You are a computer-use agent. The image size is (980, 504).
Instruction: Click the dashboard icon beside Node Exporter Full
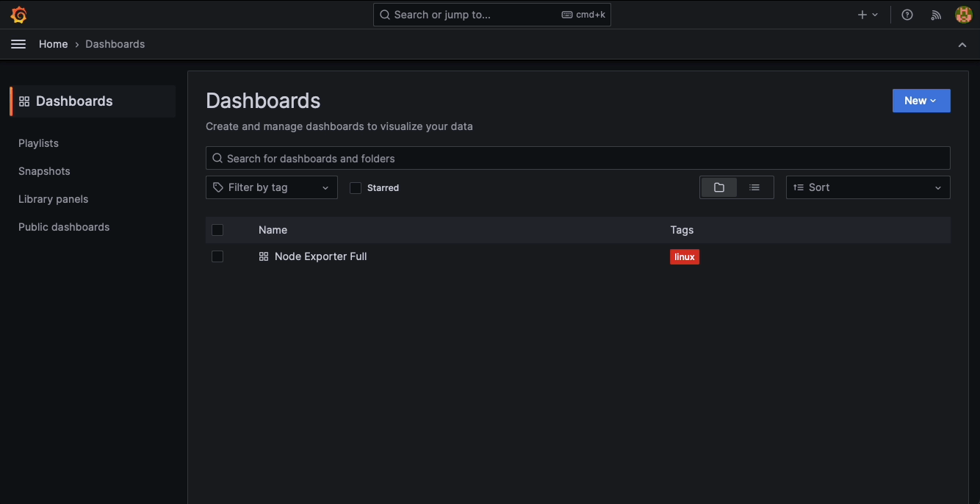[263, 256]
